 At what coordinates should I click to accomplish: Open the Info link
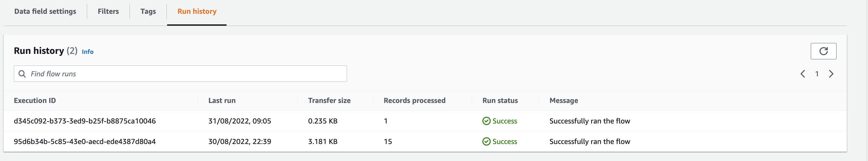(88, 52)
